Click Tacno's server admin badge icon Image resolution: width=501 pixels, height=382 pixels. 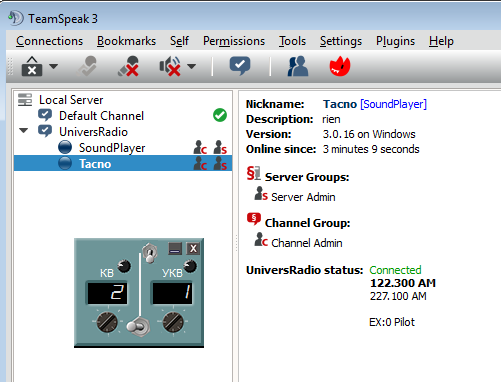coord(220,163)
